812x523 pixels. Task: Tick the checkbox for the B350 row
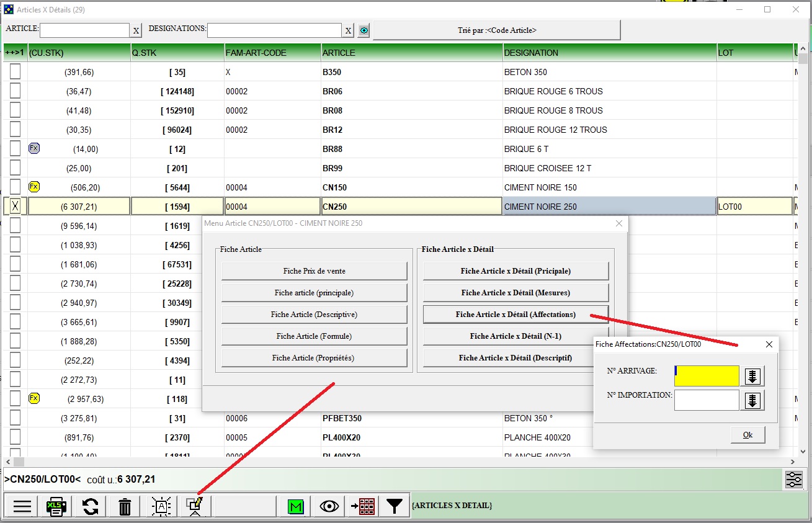point(15,72)
